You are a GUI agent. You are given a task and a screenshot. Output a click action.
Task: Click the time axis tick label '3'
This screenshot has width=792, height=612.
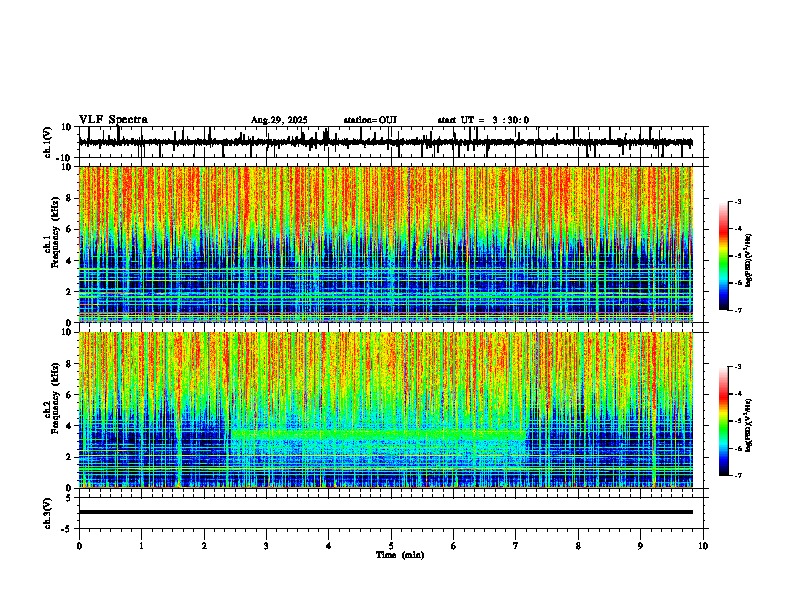[266, 546]
